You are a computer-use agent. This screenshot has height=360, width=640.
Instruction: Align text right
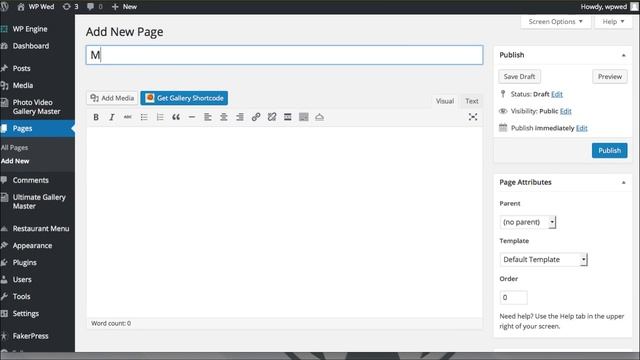tap(240, 117)
